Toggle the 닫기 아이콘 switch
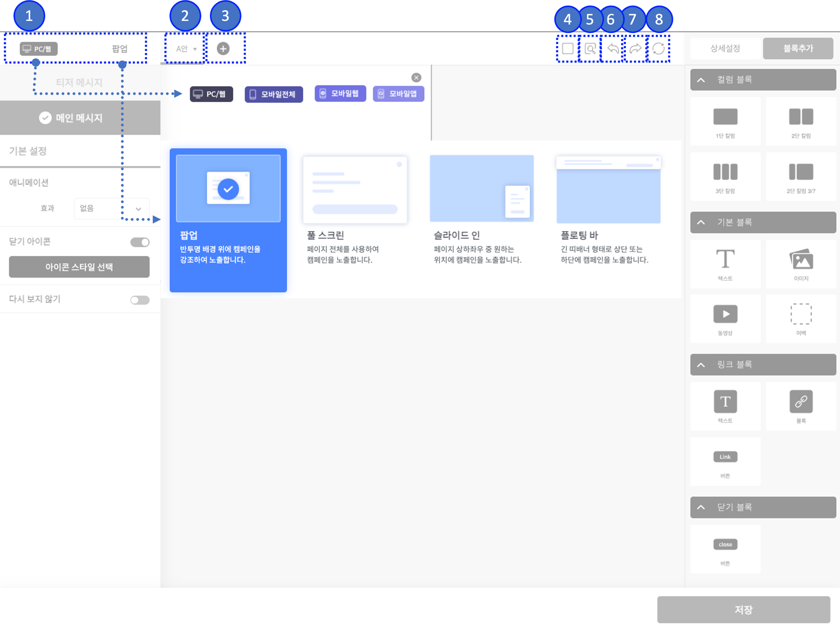Screen dimensions: 840x628 coord(140,242)
